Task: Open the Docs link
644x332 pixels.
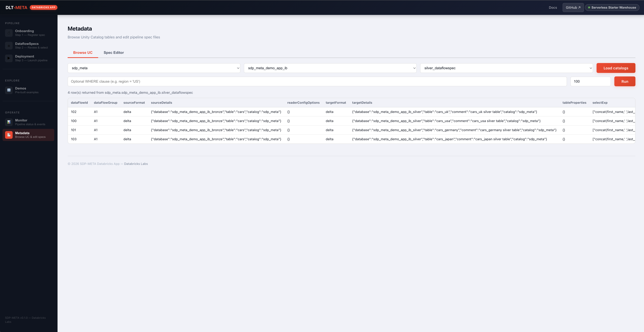Action: pyautogui.click(x=553, y=7)
